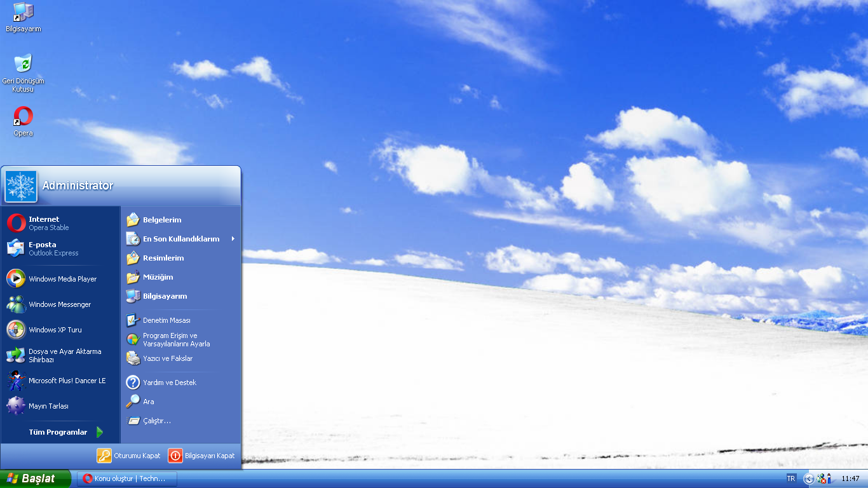Click Ara in the Start menu
The image size is (868, 488).
tap(180, 402)
